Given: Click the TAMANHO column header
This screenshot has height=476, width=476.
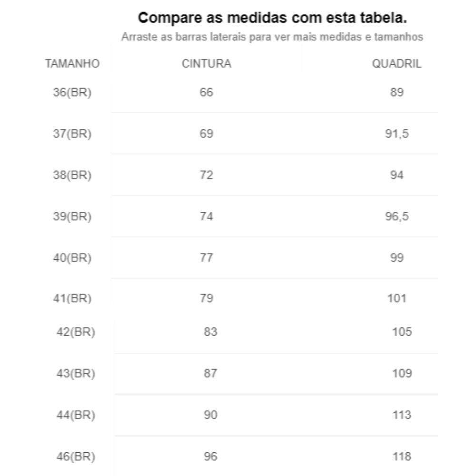Looking at the screenshot, I should click(x=72, y=64).
